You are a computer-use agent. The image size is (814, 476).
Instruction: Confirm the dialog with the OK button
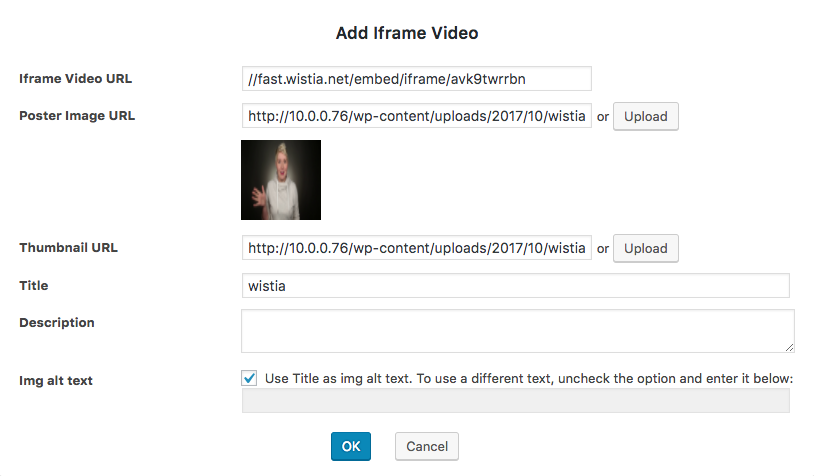pos(351,447)
